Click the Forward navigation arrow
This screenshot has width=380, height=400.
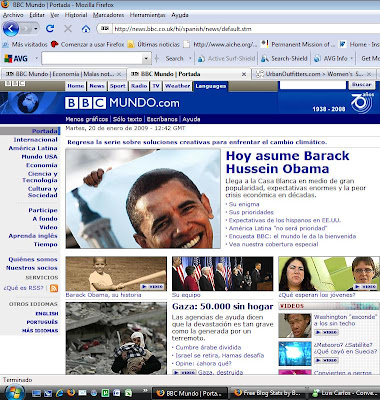(x=26, y=29)
